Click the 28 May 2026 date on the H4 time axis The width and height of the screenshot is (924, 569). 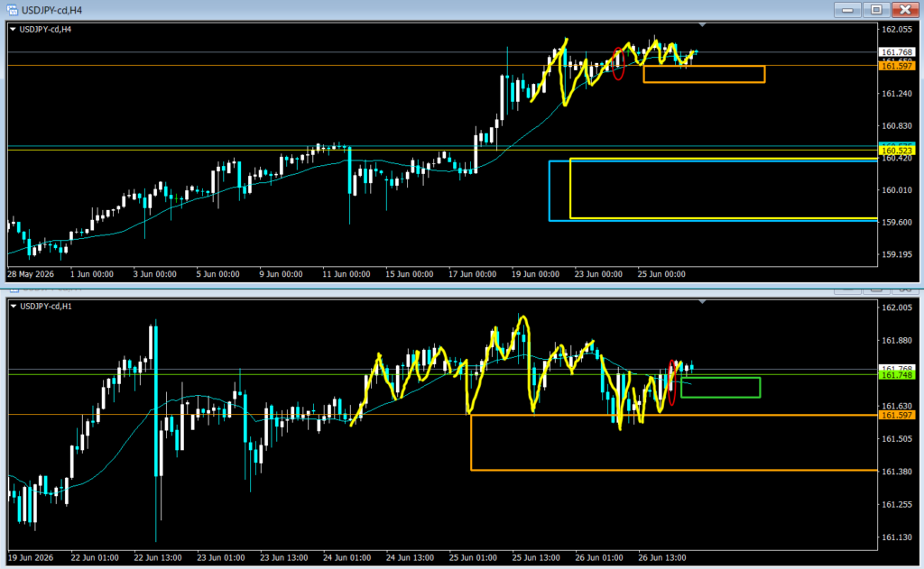(31, 274)
